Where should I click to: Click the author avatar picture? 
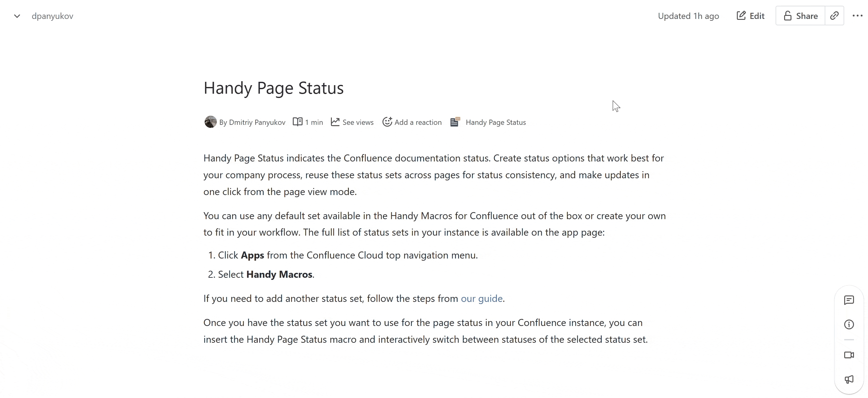click(211, 122)
